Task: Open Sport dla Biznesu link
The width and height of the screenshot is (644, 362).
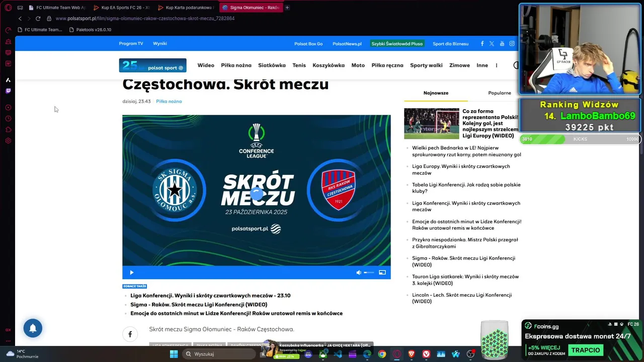Action: [450, 44]
